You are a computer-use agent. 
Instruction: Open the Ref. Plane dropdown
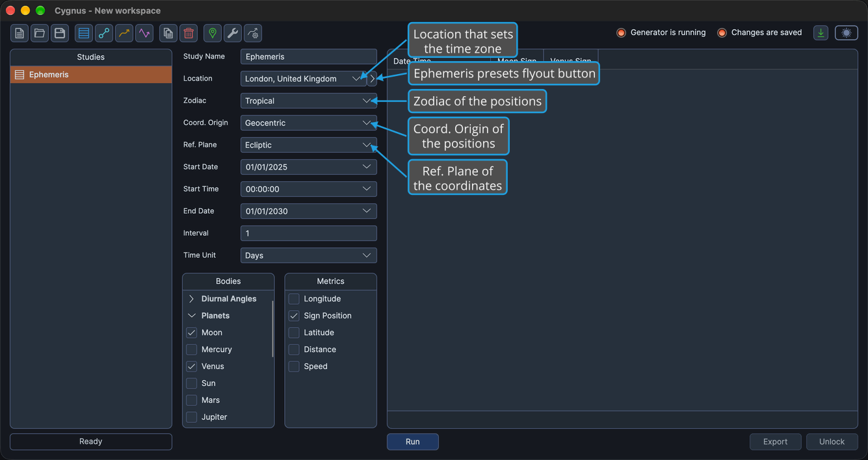click(309, 145)
